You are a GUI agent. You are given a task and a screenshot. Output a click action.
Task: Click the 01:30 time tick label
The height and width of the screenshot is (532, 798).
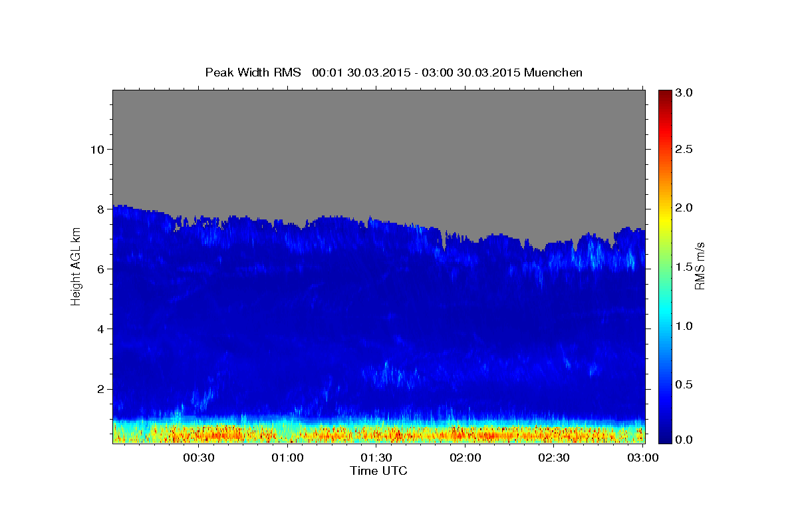(x=376, y=458)
